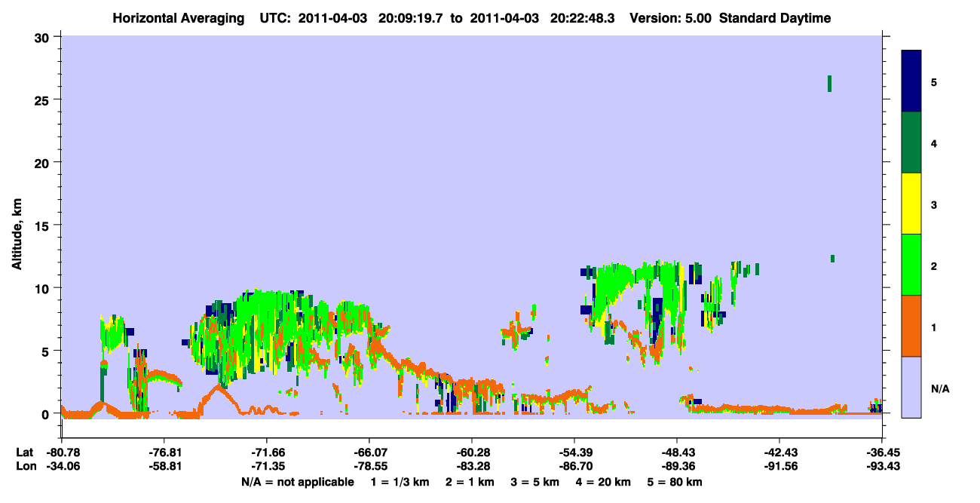
Task: Click longitude value -93.43
Action: click(x=882, y=466)
